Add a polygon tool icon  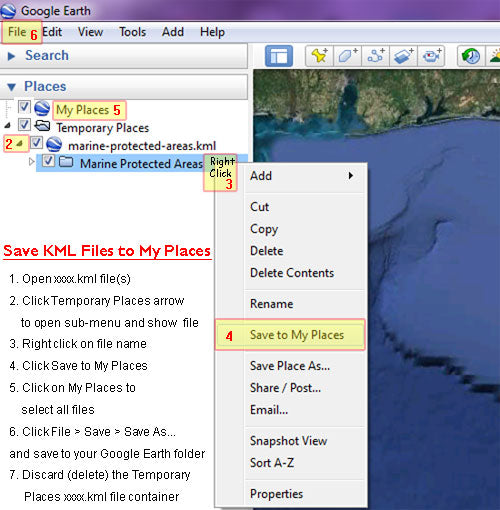[347, 56]
